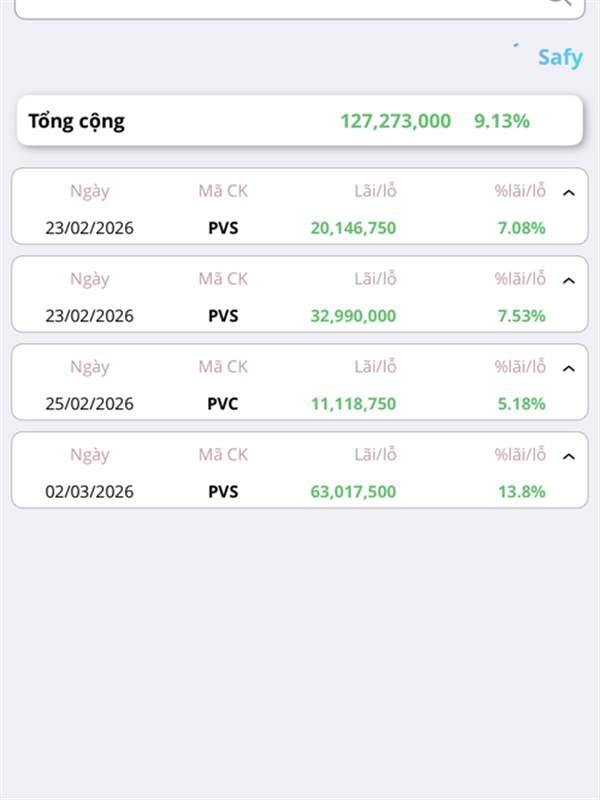The width and height of the screenshot is (600, 800).
Task: Click the total profit 127,273,000
Action: pos(395,122)
